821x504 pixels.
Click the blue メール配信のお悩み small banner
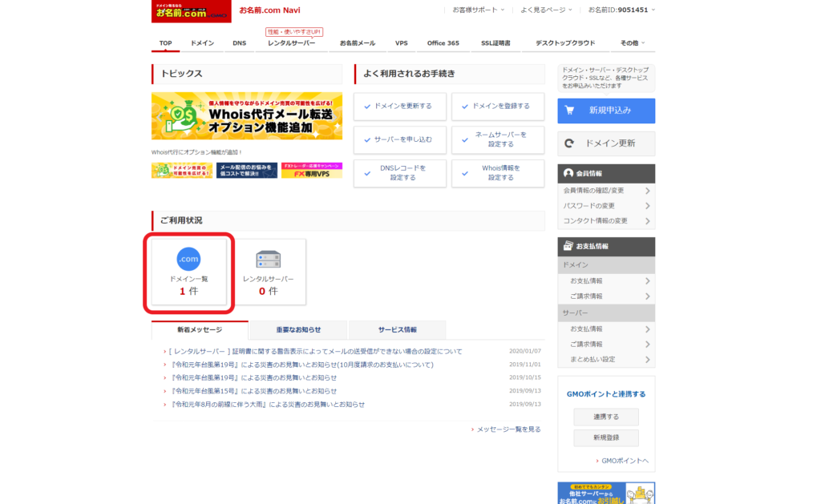point(247,170)
